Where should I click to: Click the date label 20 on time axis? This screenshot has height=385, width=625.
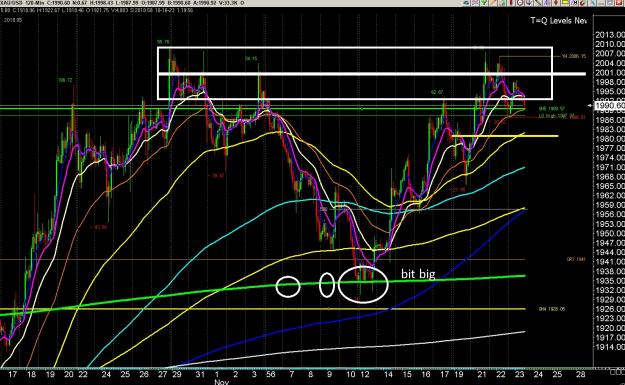[69, 374]
